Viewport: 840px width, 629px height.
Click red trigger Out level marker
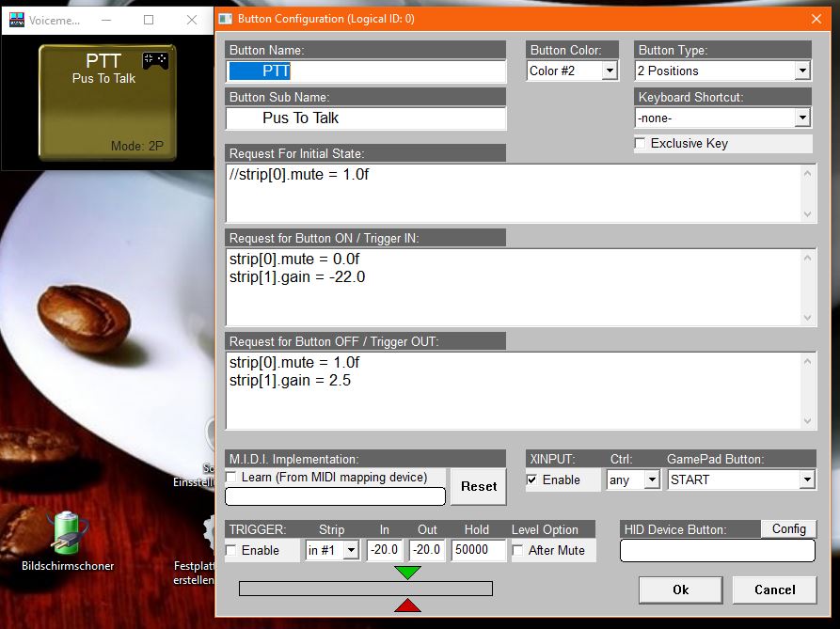407,605
